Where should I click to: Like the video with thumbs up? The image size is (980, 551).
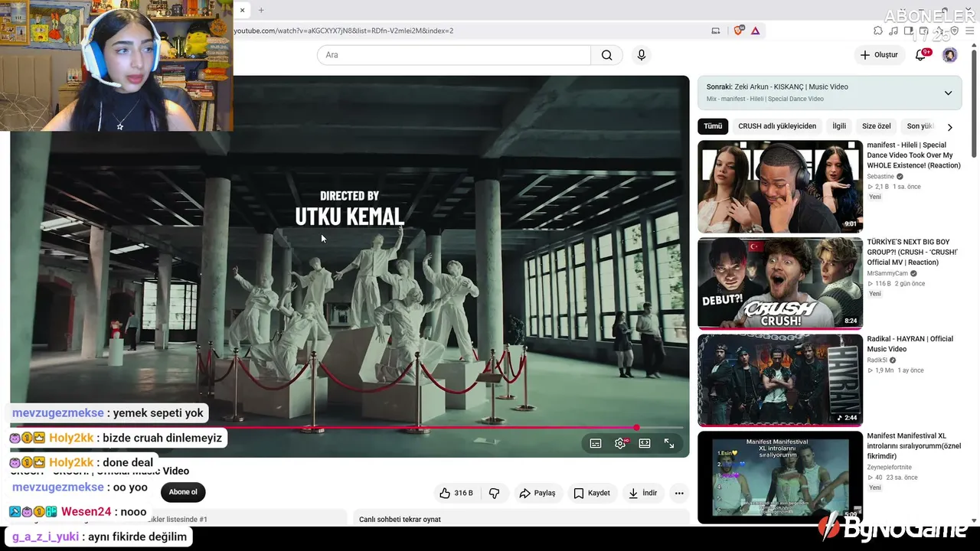(x=456, y=493)
